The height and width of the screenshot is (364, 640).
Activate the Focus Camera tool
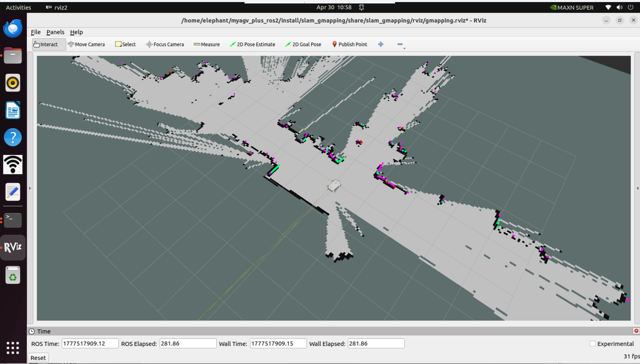(165, 44)
